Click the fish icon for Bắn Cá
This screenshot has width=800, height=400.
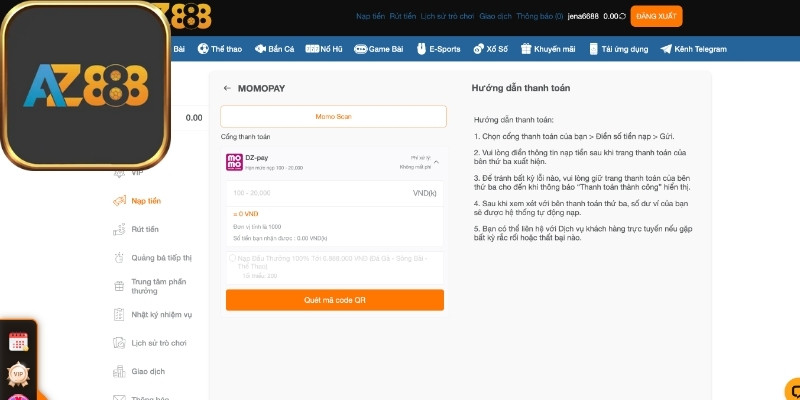coord(260,49)
